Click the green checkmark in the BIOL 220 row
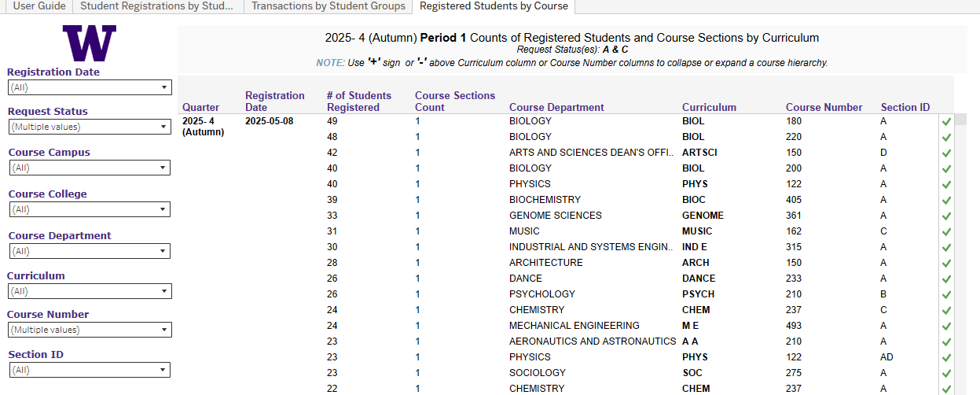The height and width of the screenshot is (395, 980). (946, 137)
